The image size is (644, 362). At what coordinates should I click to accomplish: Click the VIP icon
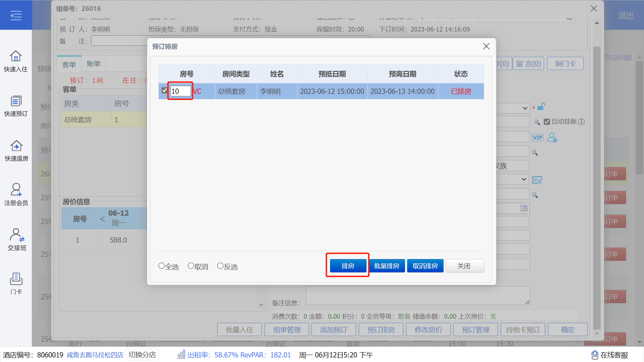[537, 138]
